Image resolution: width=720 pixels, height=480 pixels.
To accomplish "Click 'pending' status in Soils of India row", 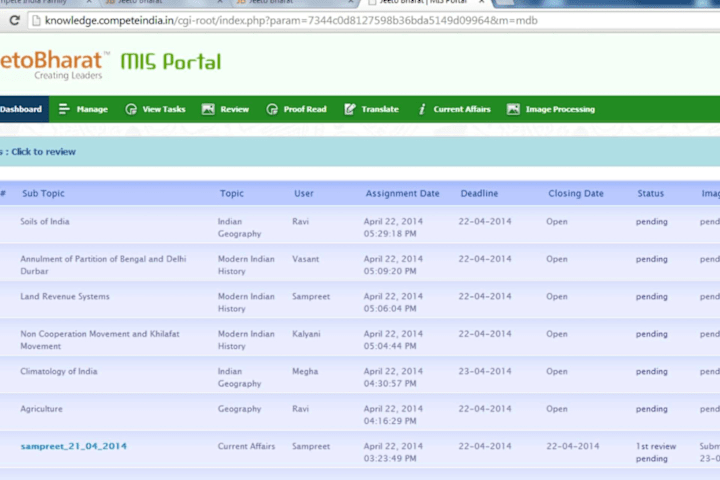I will tap(652, 221).
